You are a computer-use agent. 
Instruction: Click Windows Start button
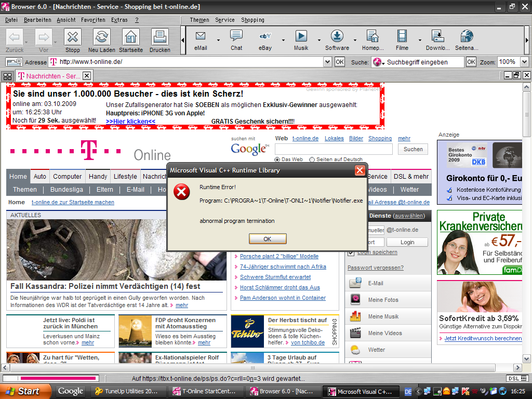pyautogui.click(x=25, y=392)
